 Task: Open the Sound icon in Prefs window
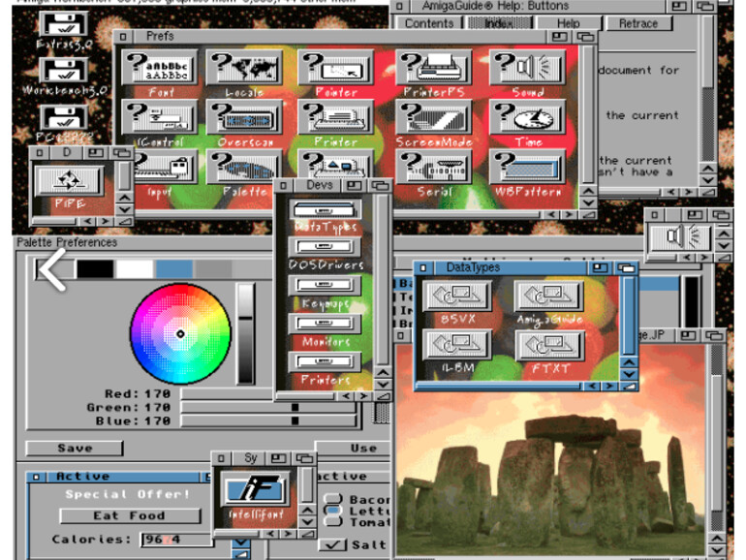[527, 68]
